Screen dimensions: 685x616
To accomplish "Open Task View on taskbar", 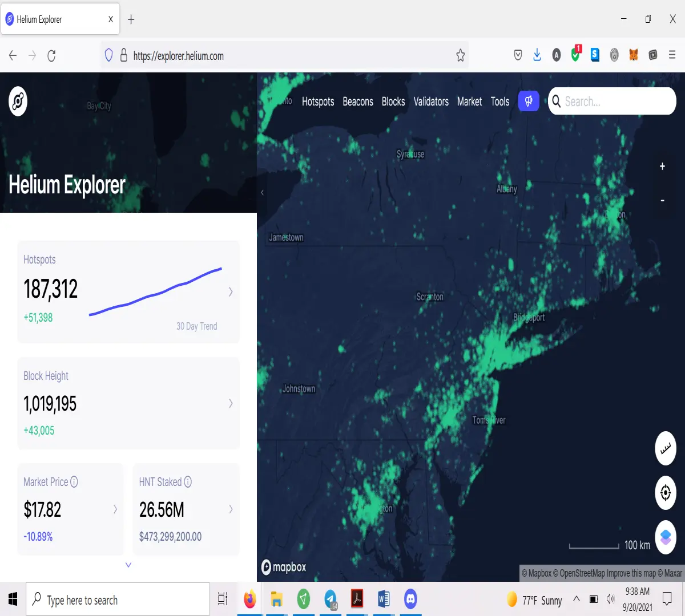I will (223, 599).
